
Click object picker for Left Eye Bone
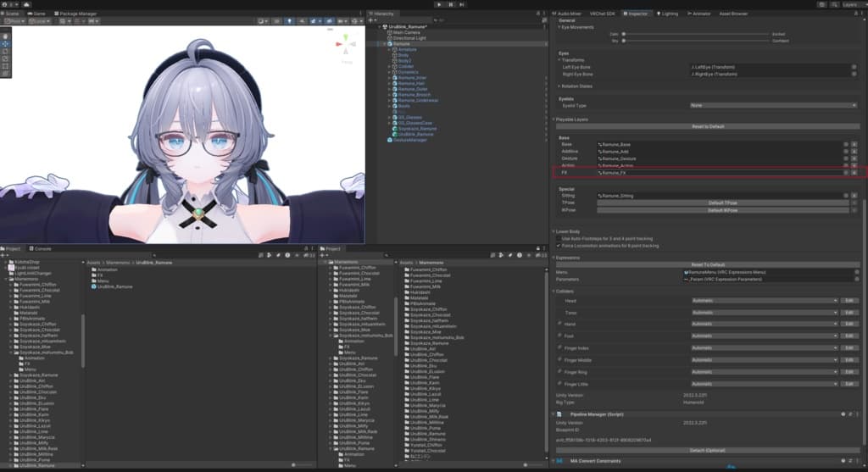pyautogui.click(x=854, y=66)
